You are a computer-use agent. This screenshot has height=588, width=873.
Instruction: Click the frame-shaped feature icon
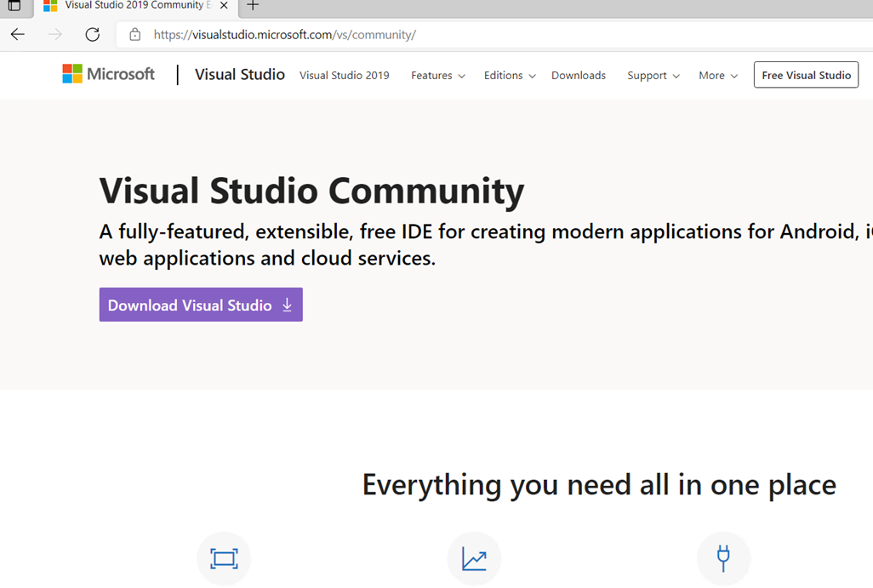click(x=224, y=558)
